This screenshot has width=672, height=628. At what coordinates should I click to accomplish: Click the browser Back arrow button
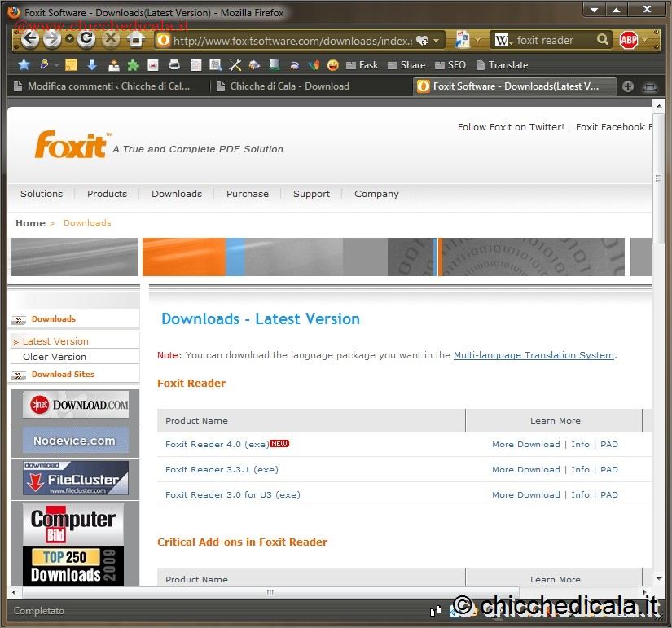tap(30, 39)
